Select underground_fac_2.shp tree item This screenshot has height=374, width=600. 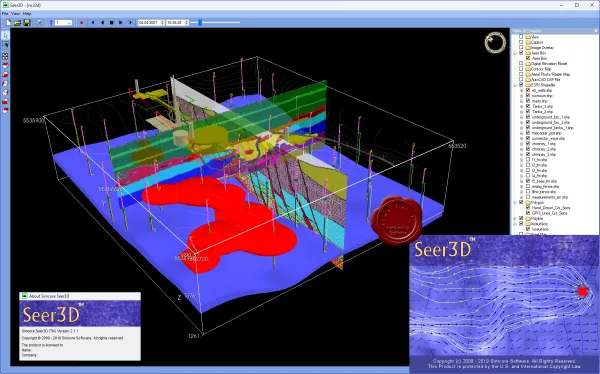(551, 122)
